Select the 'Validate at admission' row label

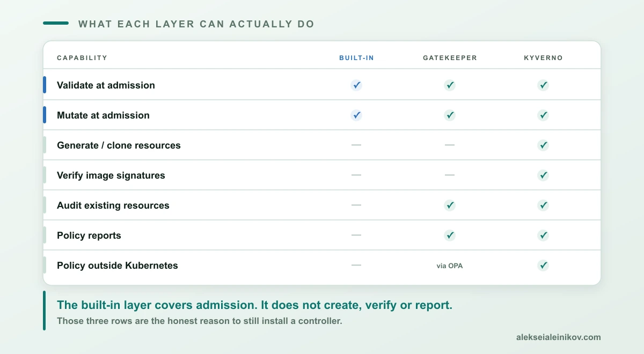tap(106, 85)
